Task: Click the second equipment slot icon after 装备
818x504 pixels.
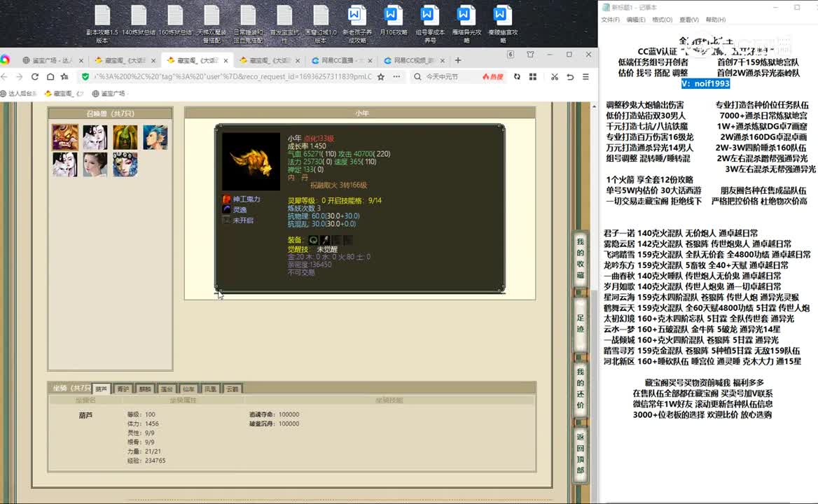Action: coord(324,240)
